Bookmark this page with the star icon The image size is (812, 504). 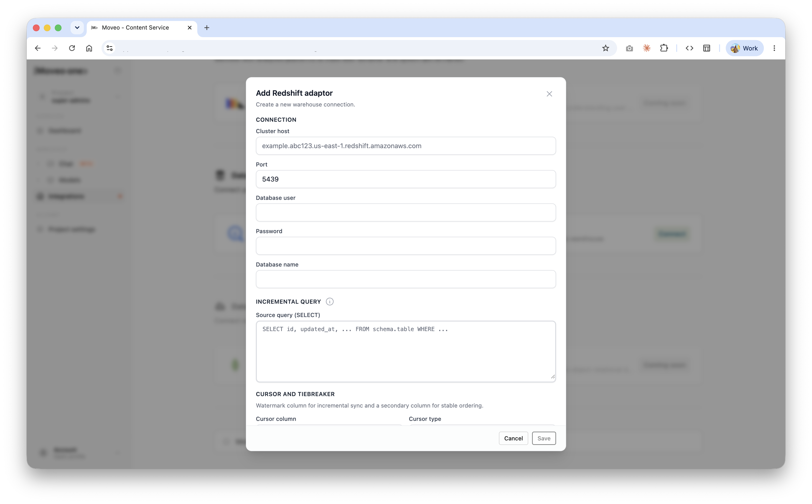coord(605,48)
